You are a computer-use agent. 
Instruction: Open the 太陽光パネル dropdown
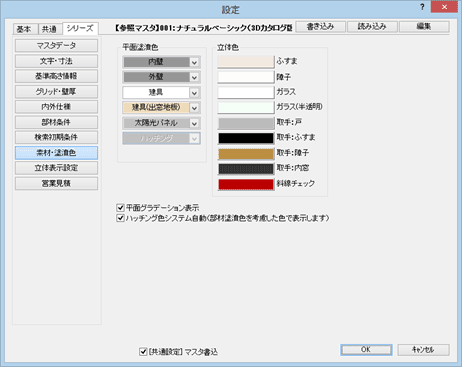pyautogui.click(x=194, y=123)
